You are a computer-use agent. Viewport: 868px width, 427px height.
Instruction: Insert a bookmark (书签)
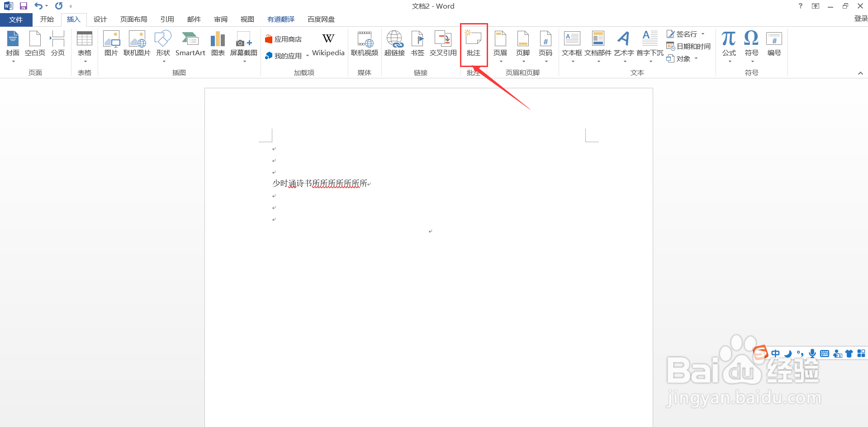click(x=417, y=44)
